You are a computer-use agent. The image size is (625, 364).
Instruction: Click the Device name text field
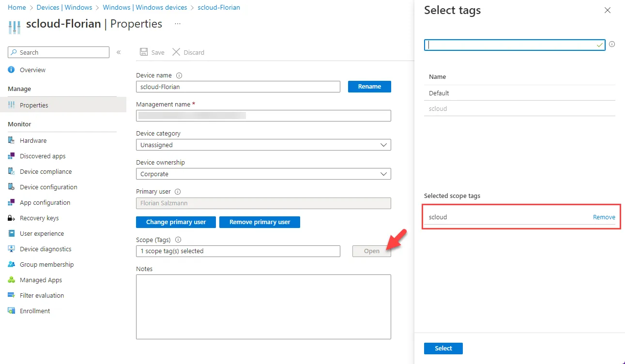[238, 87]
